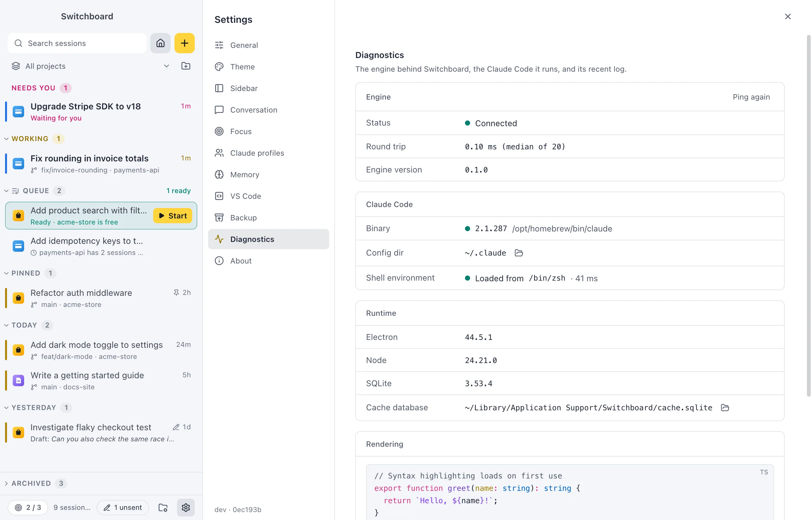The height and width of the screenshot is (520, 812).
Task: Open the All projects dropdown
Action: pyautogui.click(x=90, y=66)
